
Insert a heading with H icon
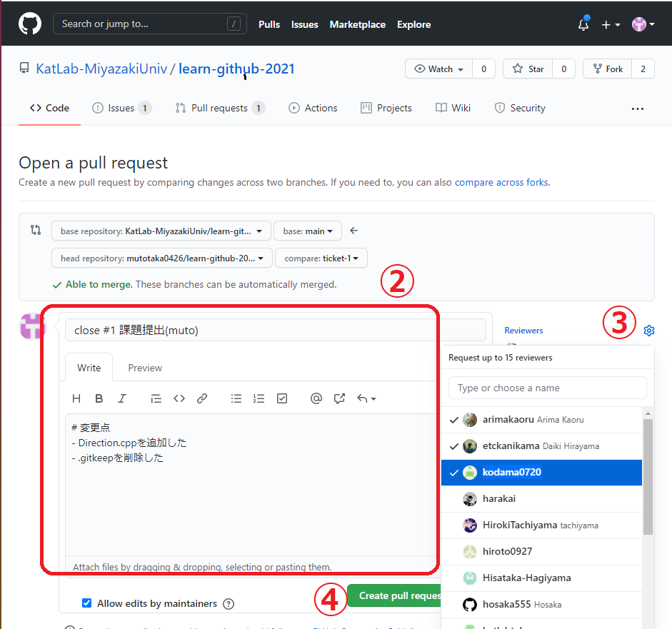(x=76, y=398)
